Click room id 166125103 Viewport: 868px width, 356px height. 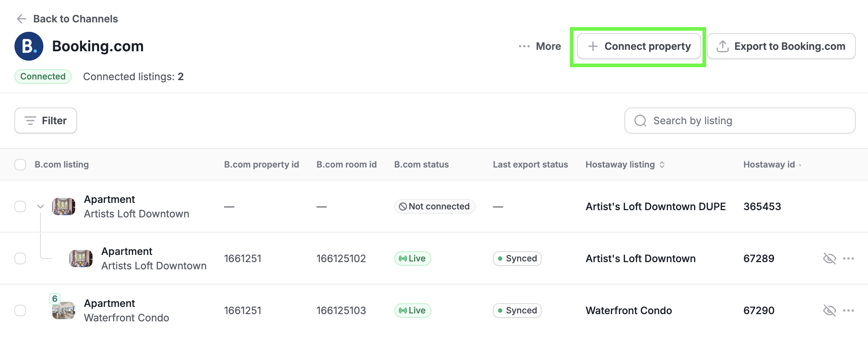pos(341,311)
